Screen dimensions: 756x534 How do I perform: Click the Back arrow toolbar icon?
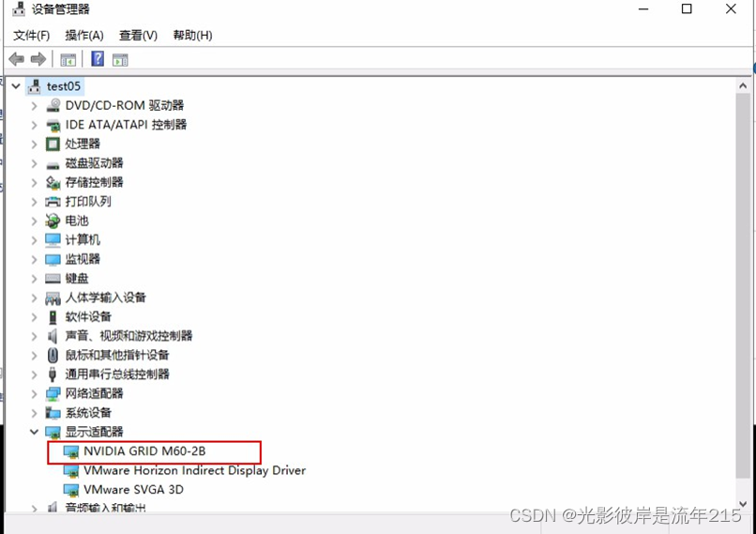[x=16, y=59]
